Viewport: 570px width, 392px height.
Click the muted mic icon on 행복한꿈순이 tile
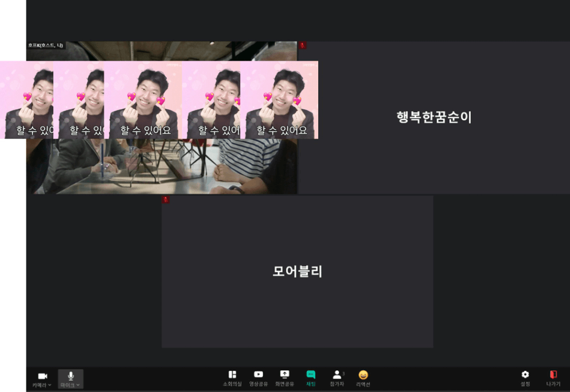pos(302,45)
